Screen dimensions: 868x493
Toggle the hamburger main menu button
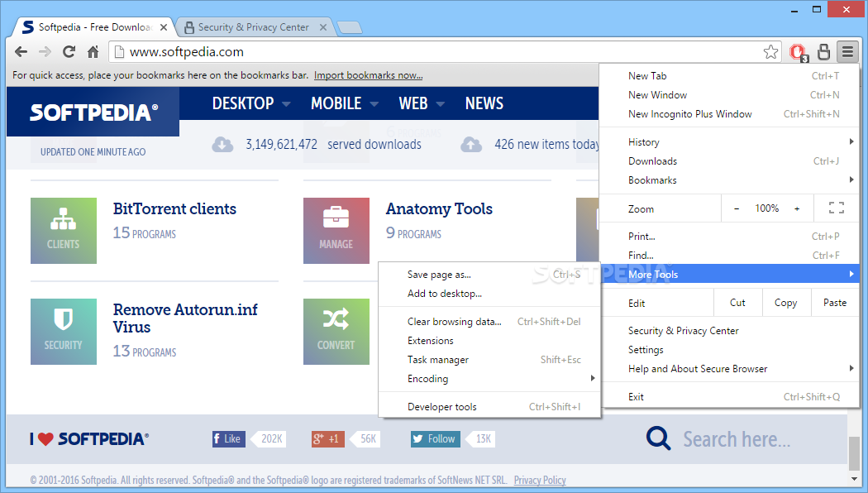[847, 52]
